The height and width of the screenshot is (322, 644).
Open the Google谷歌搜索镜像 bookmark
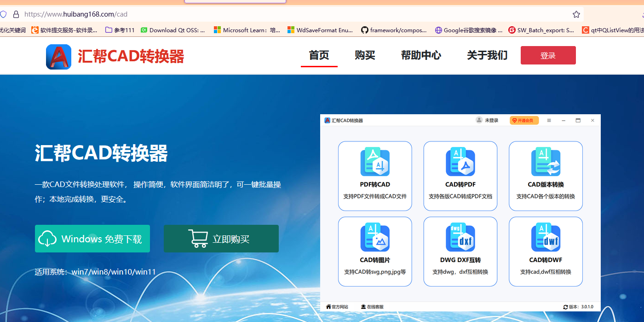(x=468, y=30)
